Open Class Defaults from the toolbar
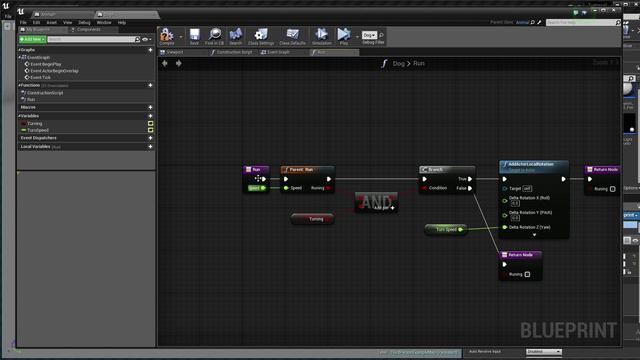Screen dimensions: 640x360 292,35
